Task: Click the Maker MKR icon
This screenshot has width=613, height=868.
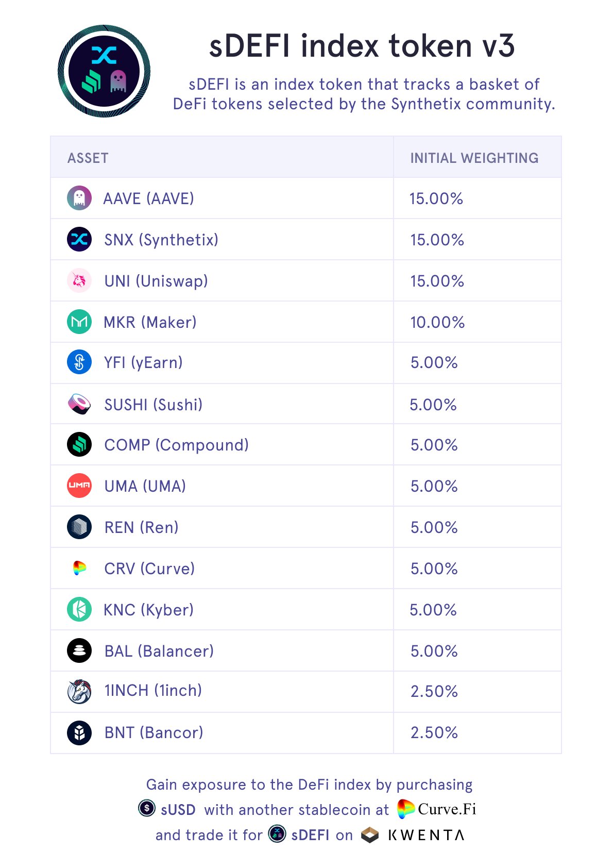Action: click(x=79, y=322)
